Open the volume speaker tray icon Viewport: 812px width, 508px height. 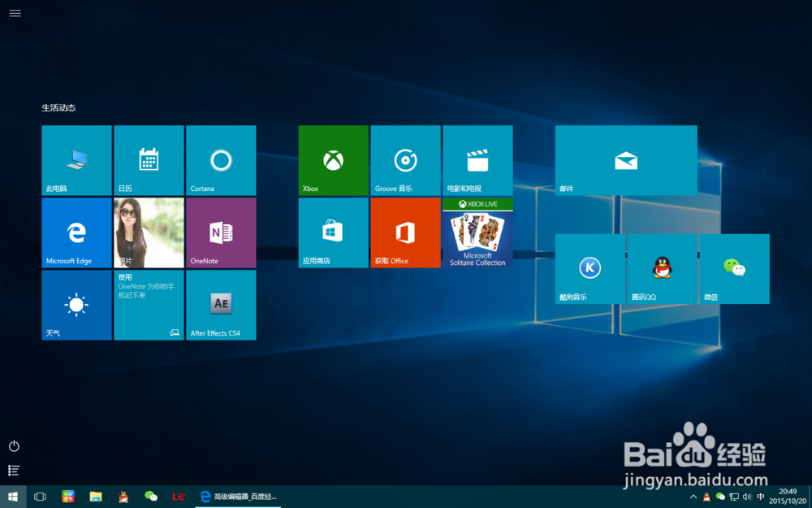tap(747, 497)
